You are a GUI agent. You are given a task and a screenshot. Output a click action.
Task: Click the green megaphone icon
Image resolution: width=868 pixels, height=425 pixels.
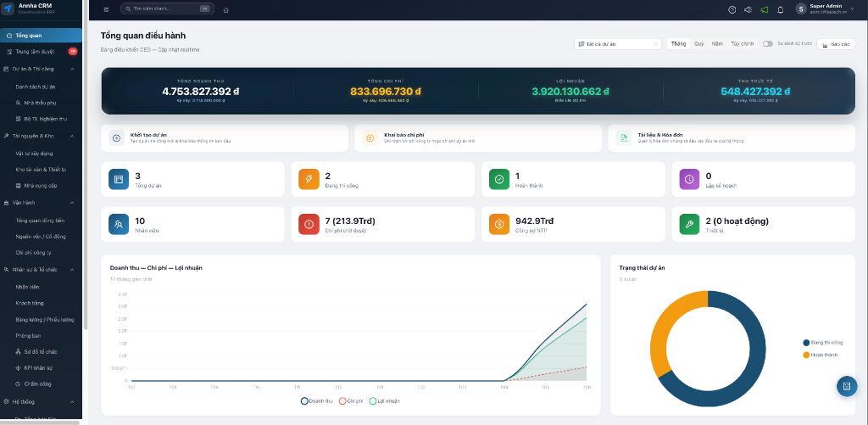click(x=765, y=9)
